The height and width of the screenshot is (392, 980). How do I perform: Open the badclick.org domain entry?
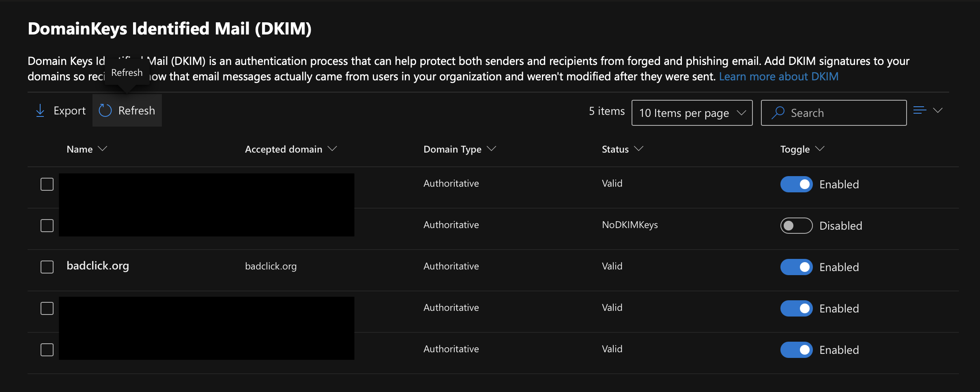tap(98, 266)
